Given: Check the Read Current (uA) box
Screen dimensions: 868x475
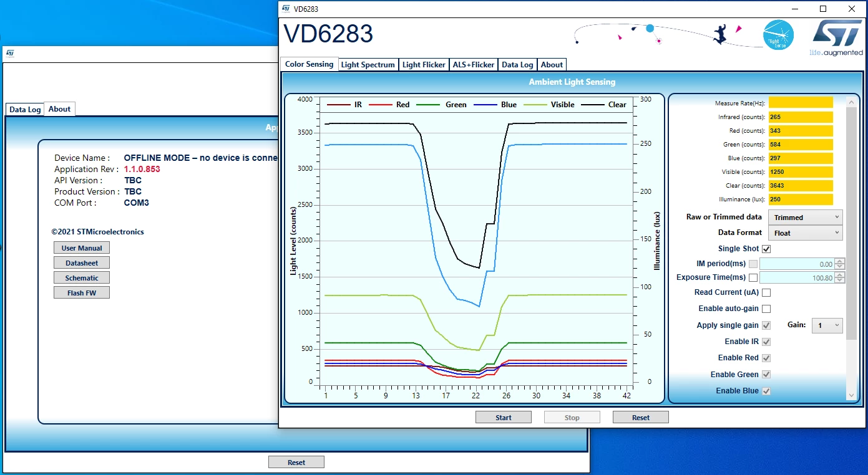Looking at the screenshot, I should (x=766, y=292).
